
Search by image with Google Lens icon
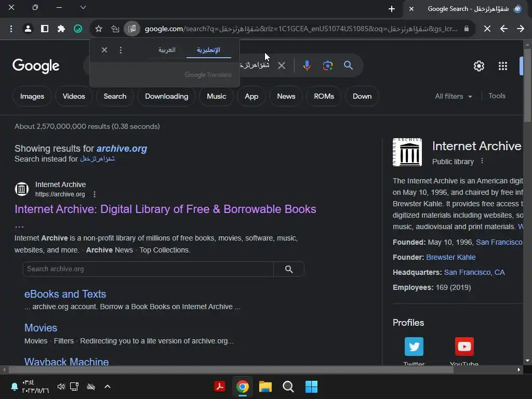[328, 65]
